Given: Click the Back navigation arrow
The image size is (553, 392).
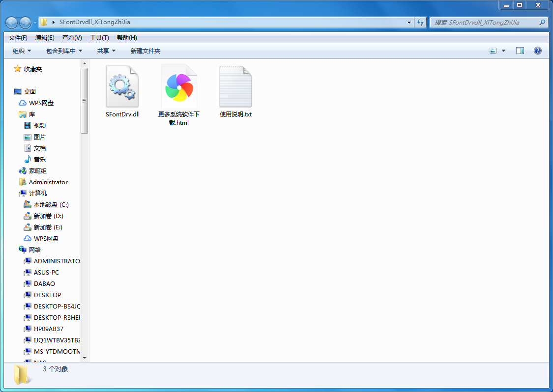Looking at the screenshot, I should (x=12, y=23).
